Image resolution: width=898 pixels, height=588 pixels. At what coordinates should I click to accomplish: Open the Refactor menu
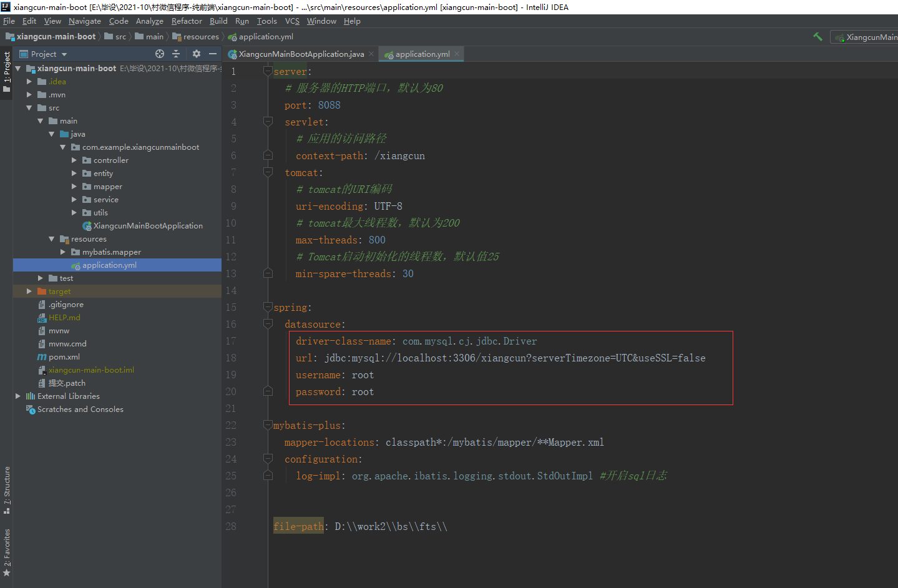pos(187,21)
